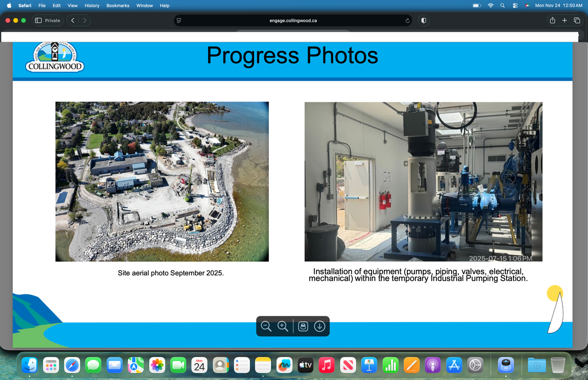Open the Bookmarks menu
The height and width of the screenshot is (380, 588).
click(x=118, y=6)
